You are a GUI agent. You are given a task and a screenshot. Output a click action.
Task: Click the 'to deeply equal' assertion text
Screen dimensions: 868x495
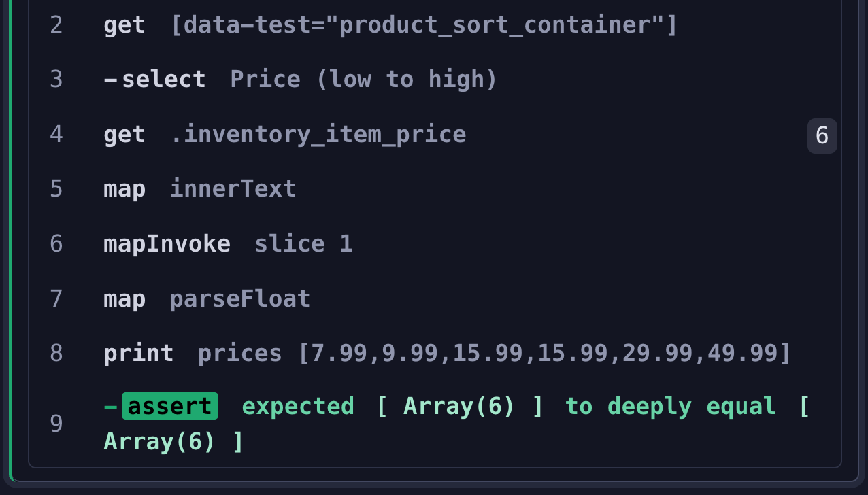pyautogui.click(x=670, y=407)
